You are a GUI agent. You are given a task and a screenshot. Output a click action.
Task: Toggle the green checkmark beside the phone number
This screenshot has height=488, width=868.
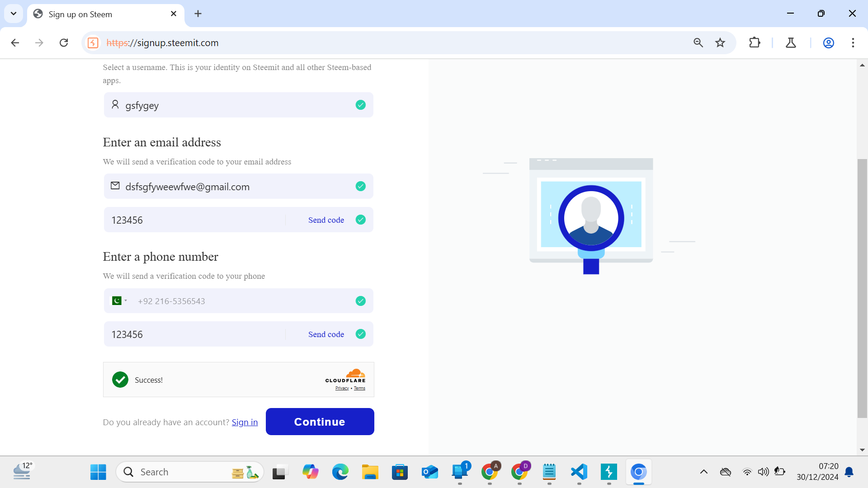[x=360, y=300]
